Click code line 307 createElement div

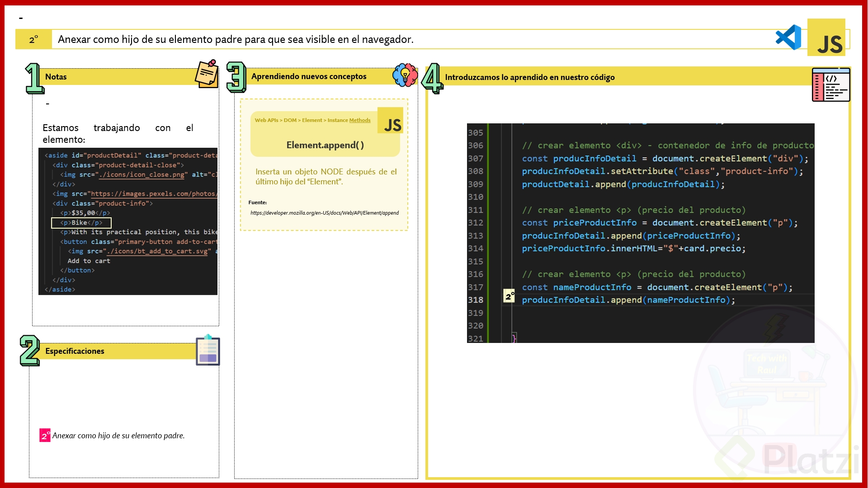tap(665, 159)
